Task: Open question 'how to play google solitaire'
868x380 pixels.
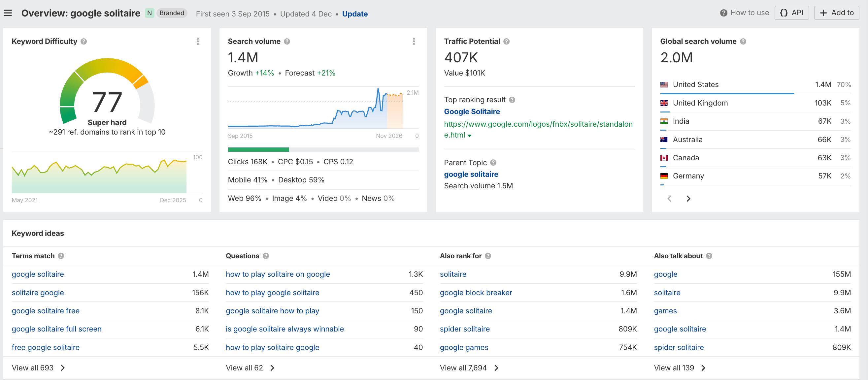Action: pyautogui.click(x=272, y=293)
